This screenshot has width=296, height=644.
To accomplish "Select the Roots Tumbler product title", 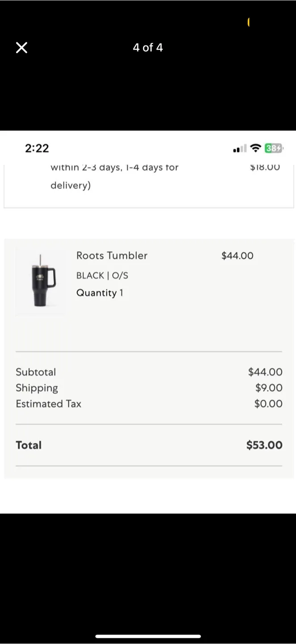I will 112,255.
